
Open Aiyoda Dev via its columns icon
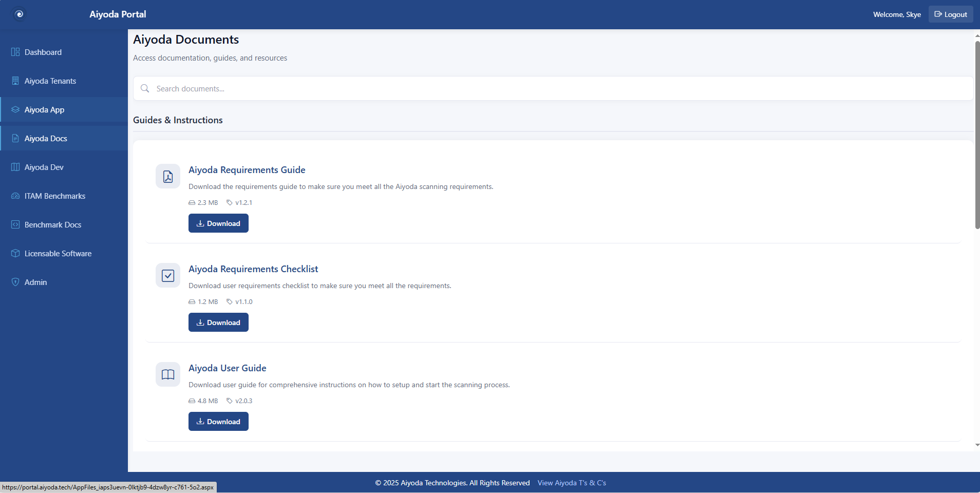coord(14,167)
